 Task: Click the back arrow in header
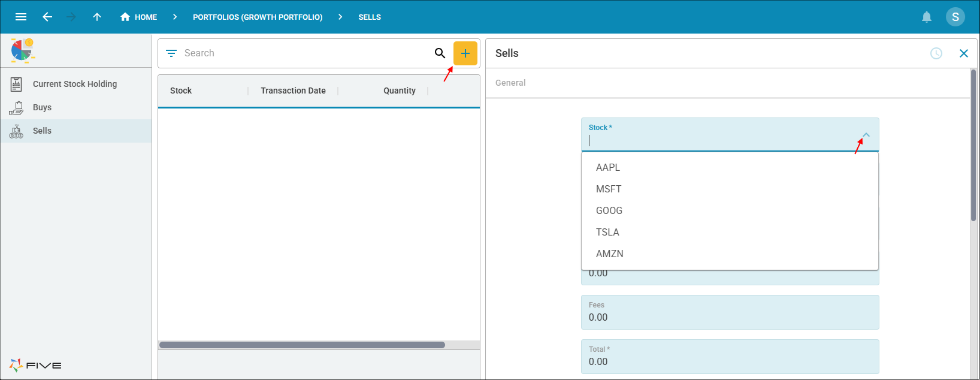pyautogui.click(x=47, y=17)
